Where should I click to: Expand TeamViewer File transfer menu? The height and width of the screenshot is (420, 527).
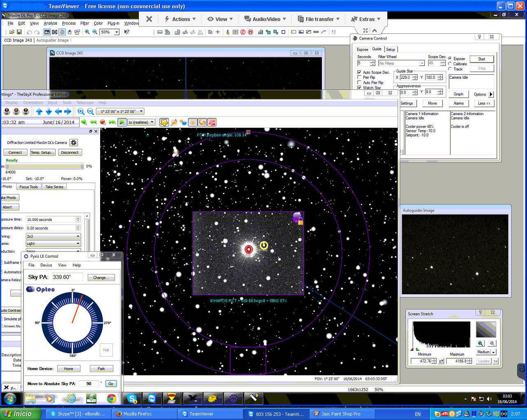319,19
